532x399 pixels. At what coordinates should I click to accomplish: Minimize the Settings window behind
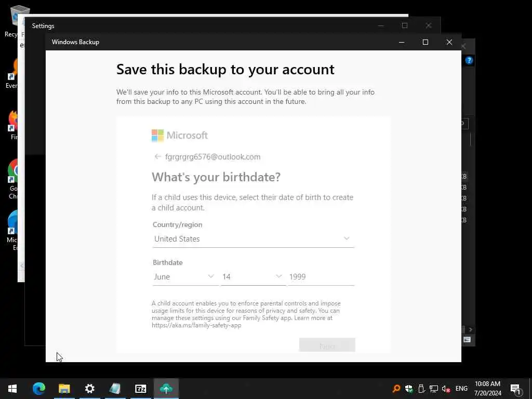(x=381, y=26)
